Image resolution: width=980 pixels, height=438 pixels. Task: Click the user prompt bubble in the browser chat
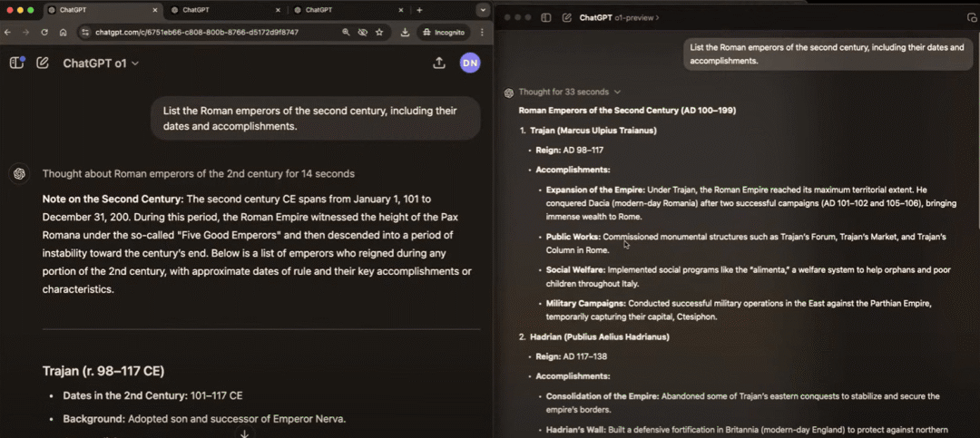316,118
